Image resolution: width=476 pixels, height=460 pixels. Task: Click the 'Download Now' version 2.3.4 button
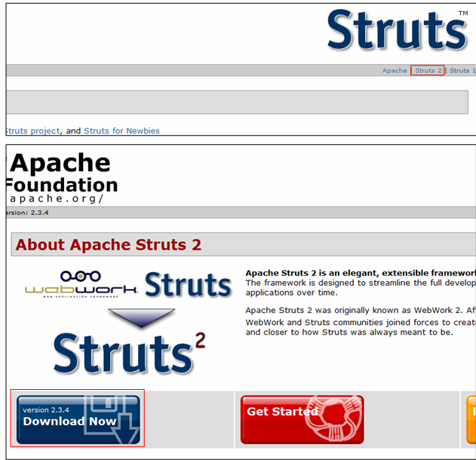pyautogui.click(x=78, y=419)
